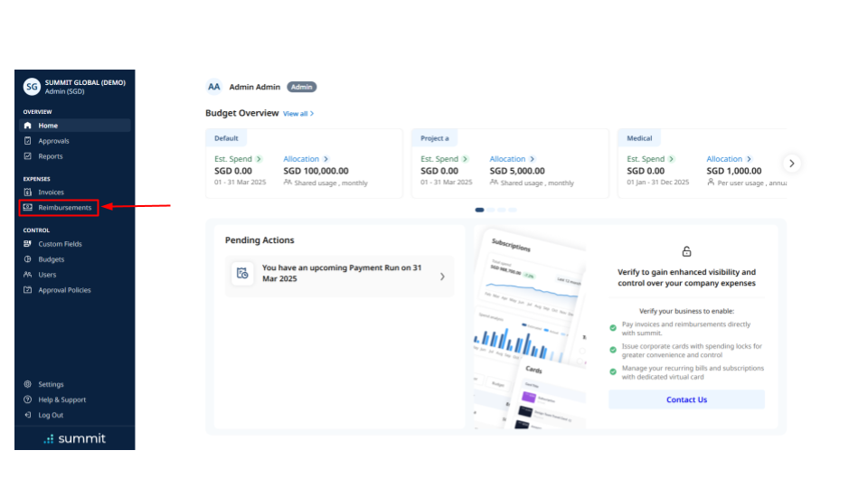The image size is (868, 488).
Task: Click shared usage people icon in Default card
Action: tap(288, 182)
